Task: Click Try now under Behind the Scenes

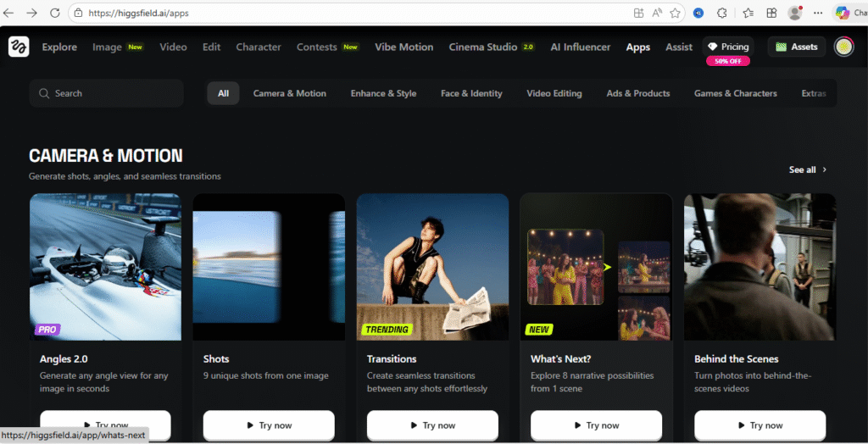Action: point(759,425)
